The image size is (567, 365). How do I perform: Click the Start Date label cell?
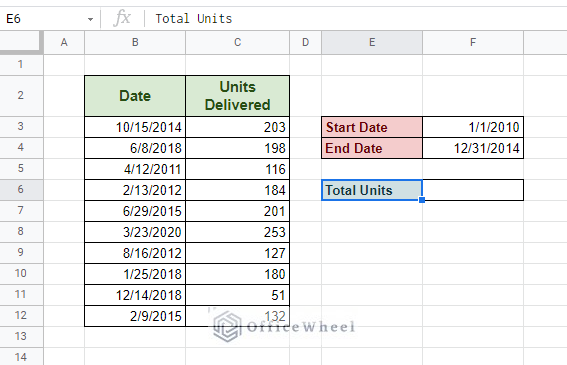click(372, 127)
